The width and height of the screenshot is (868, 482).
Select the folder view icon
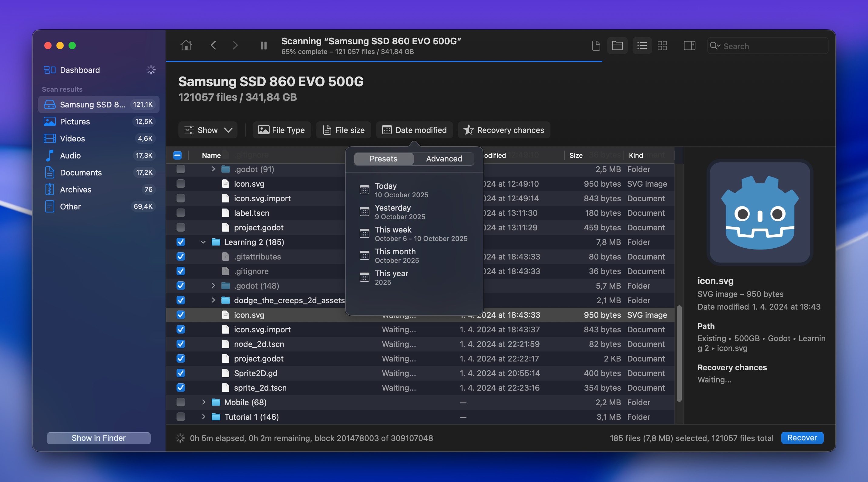point(617,46)
